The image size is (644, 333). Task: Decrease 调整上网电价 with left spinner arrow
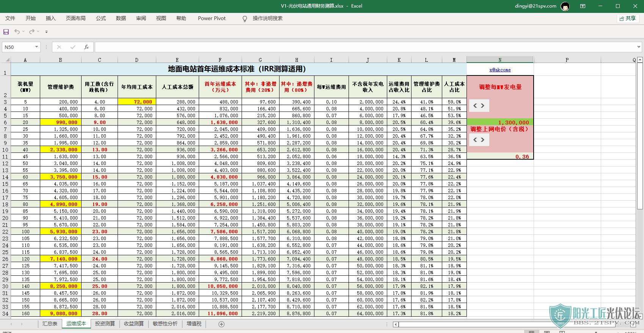pos(475,140)
